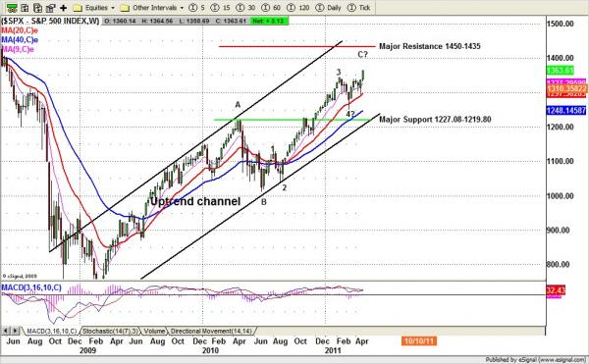The image size is (589, 364).
Task: Click the MA(40,C)e study label
Action: 20,40
